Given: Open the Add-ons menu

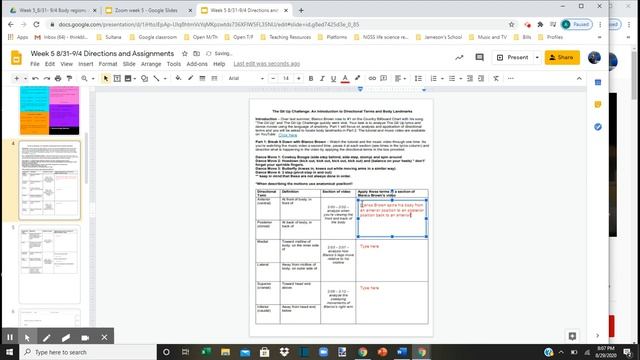Looking at the screenshot, I should click(x=197, y=64).
